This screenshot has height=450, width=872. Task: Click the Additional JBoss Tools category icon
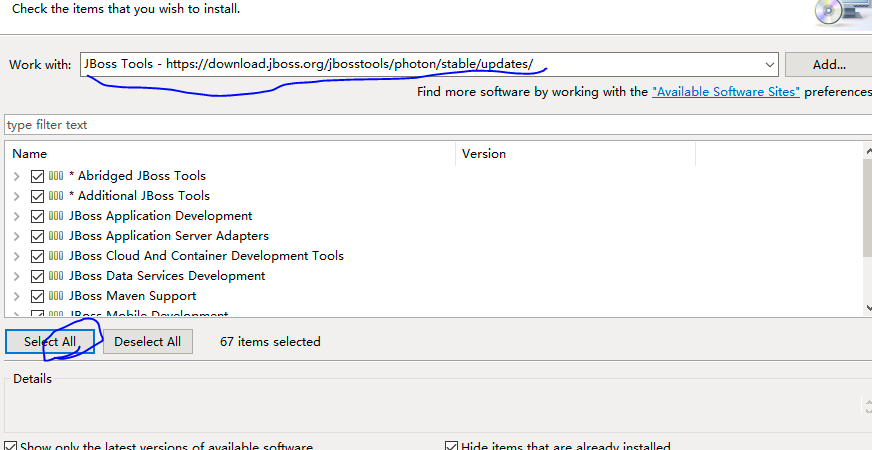pyautogui.click(x=56, y=196)
